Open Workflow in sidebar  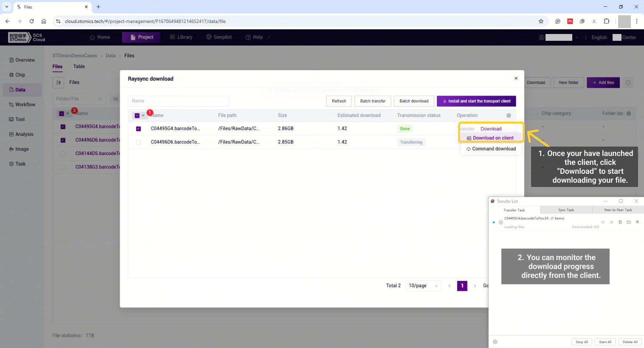(x=22, y=105)
